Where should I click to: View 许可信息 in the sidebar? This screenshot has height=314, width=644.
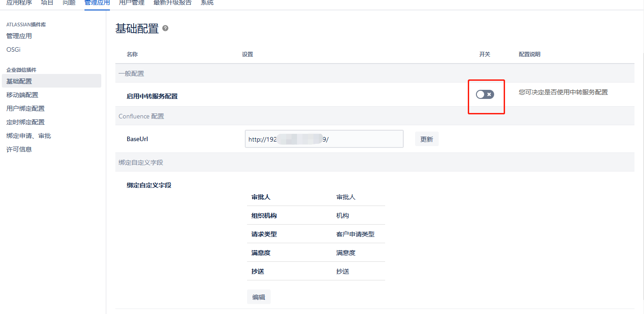pos(19,149)
